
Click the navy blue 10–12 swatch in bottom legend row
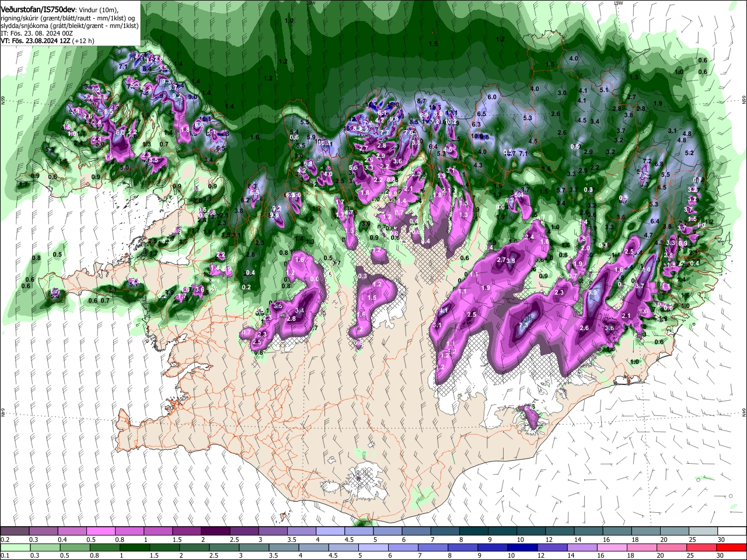(523, 547)
